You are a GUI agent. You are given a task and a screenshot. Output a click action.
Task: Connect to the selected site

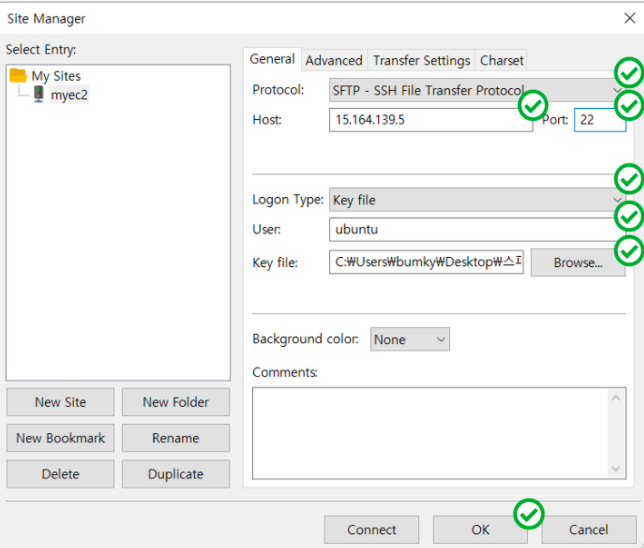(x=372, y=530)
